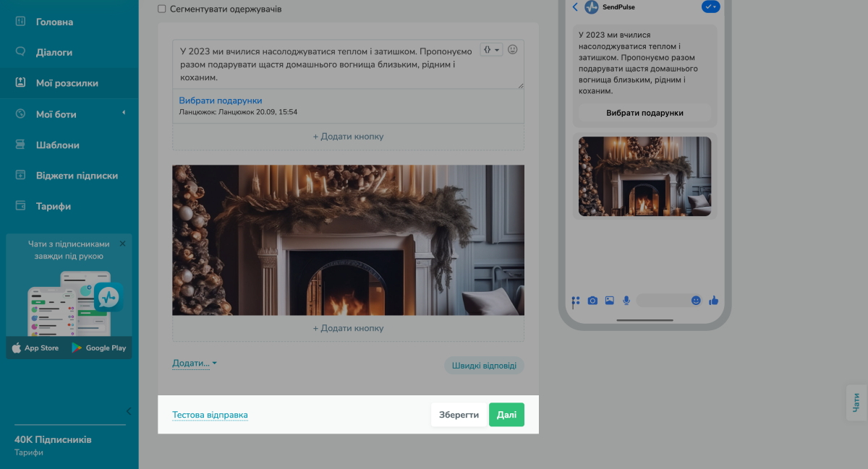Click the camera icon in the chat preview
Viewport: 868px width, 469px height.
pos(592,300)
